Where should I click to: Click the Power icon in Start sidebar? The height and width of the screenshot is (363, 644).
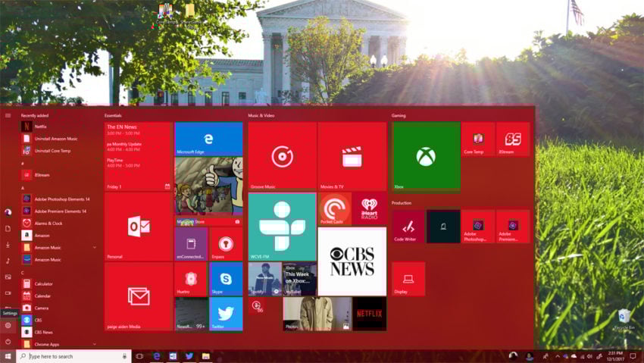(x=8, y=342)
